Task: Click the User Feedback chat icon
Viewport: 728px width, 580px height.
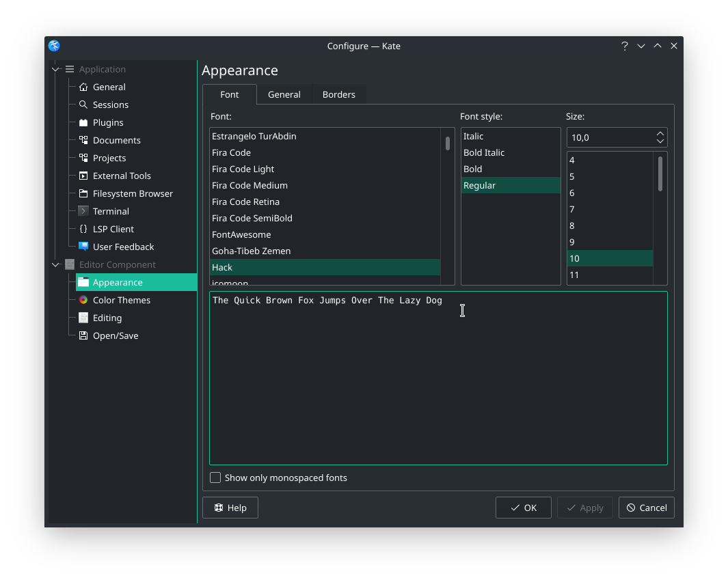Action: click(83, 247)
